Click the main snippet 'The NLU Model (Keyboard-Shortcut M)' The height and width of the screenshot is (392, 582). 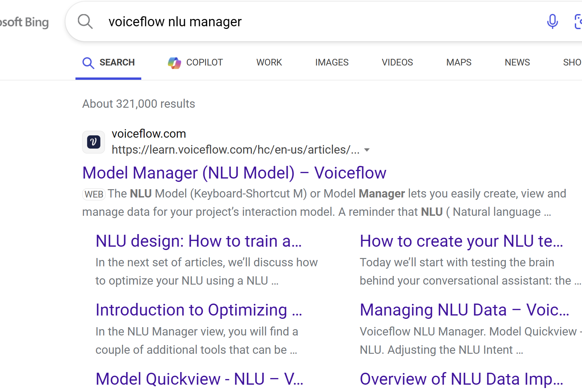(x=324, y=203)
